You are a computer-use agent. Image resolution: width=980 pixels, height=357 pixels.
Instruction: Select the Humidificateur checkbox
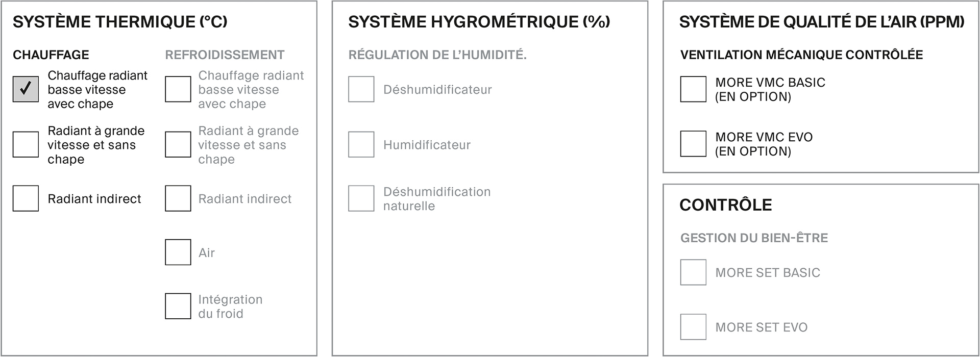[x=361, y=144]
